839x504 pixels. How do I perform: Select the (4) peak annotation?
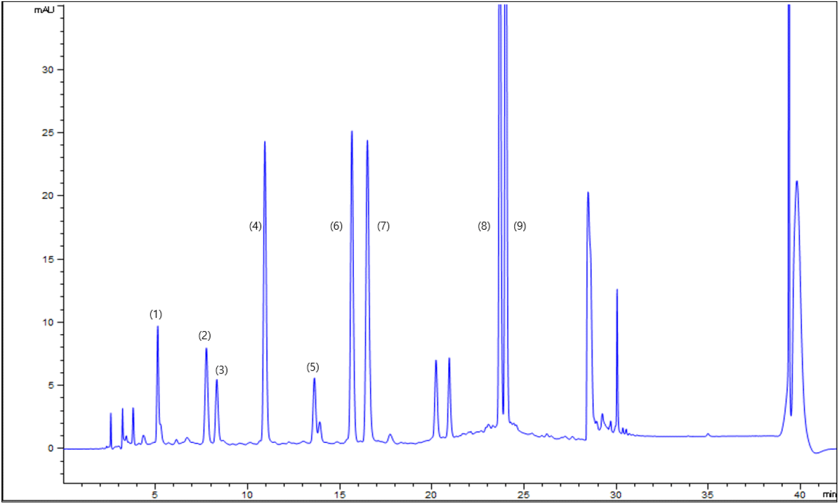coord(255,226)
